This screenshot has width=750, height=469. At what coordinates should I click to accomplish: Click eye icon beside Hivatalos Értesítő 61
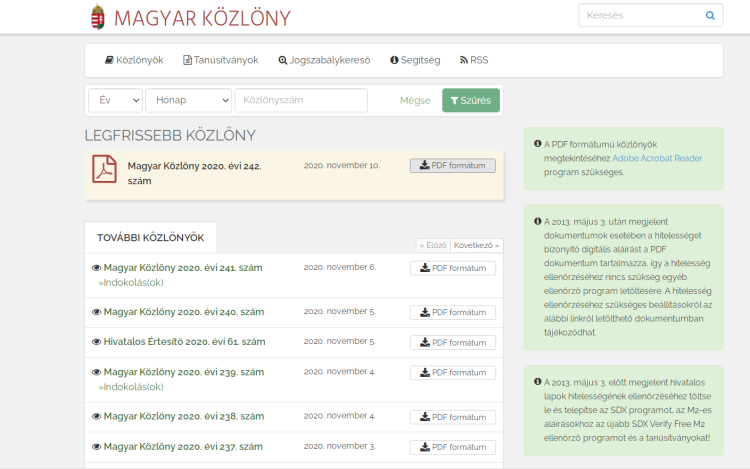[x=96, y=342]
